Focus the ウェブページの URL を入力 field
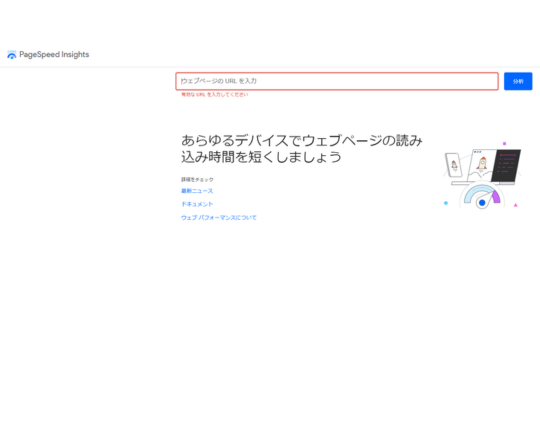This screenshot has width=540, height=430. [337, 81]
